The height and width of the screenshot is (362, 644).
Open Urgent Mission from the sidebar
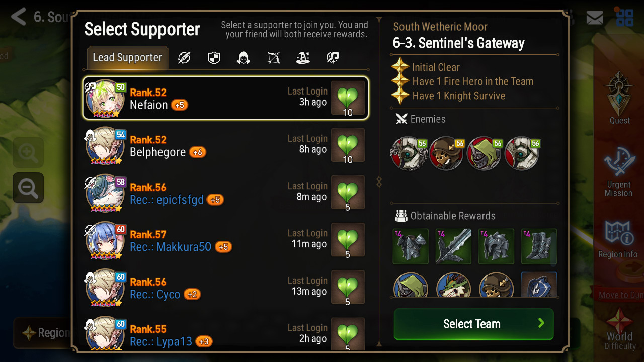click(618, 172)
